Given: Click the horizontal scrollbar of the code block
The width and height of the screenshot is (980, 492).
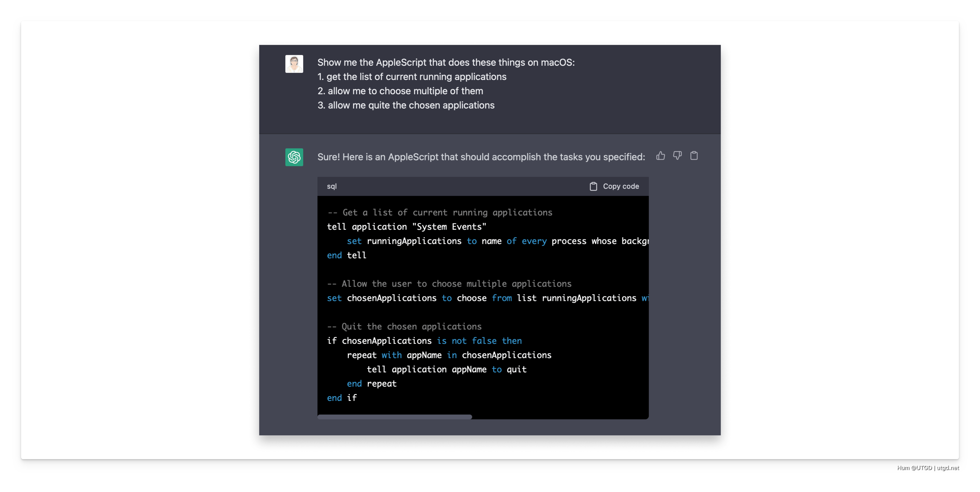Looking at the screenshot, I should (395, 417).
